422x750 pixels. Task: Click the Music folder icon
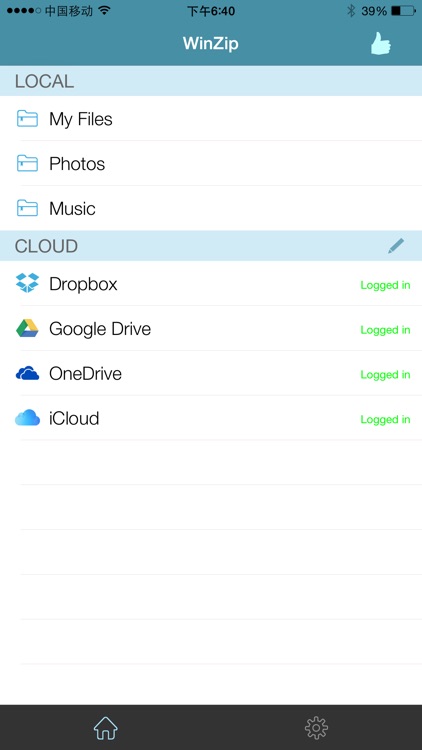[27, 208]
